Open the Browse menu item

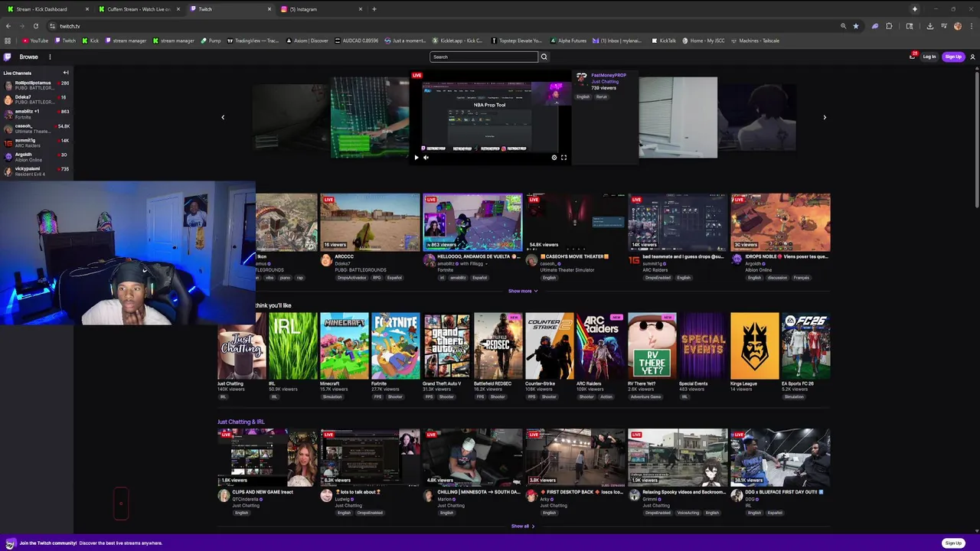coord(28,57)
